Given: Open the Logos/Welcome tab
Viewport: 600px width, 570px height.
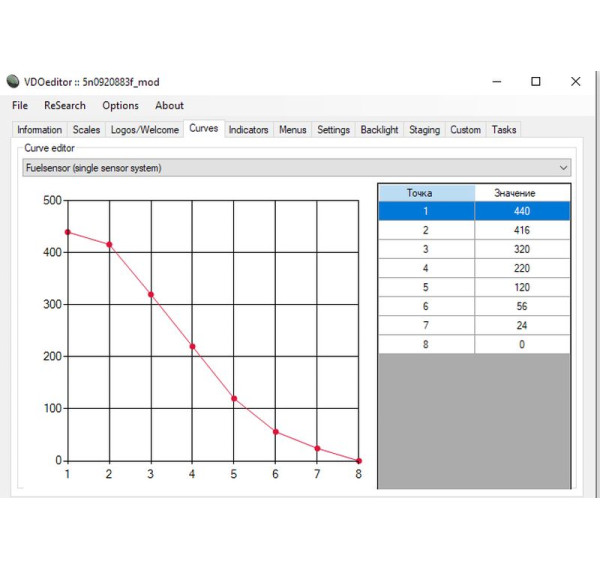Looking at the screenshot, I should pos(145,130).
